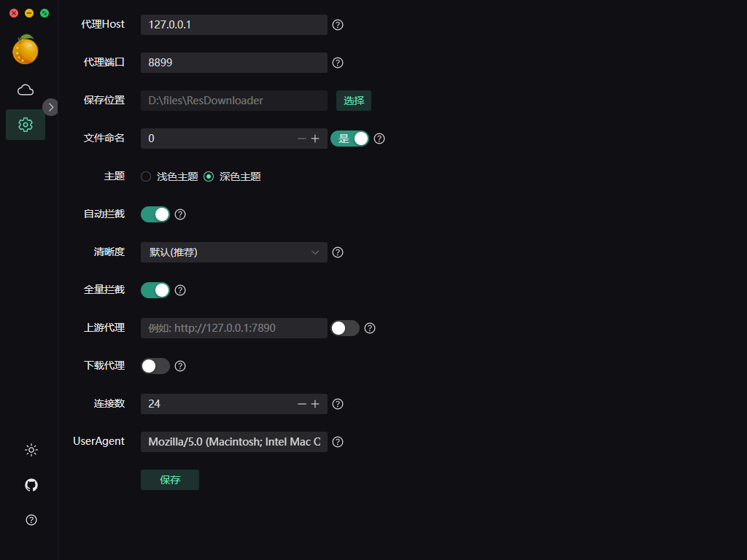
Task: Enable the 下载代理 toggle
Action: [x=155, y=365]
